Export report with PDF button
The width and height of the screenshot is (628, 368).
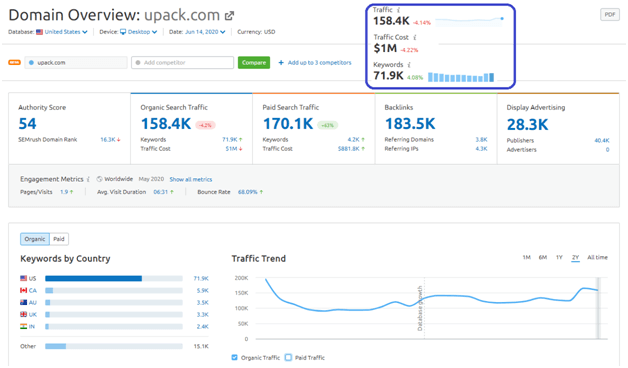610,14
